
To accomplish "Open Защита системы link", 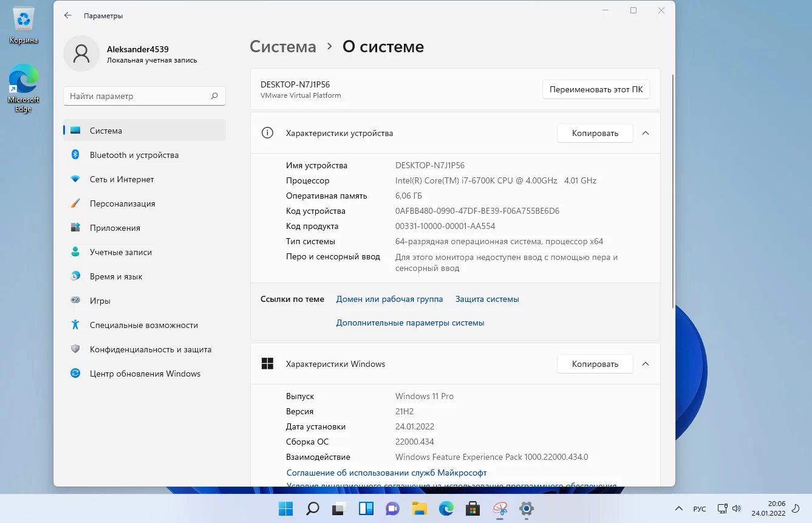I will click(487, 299).
